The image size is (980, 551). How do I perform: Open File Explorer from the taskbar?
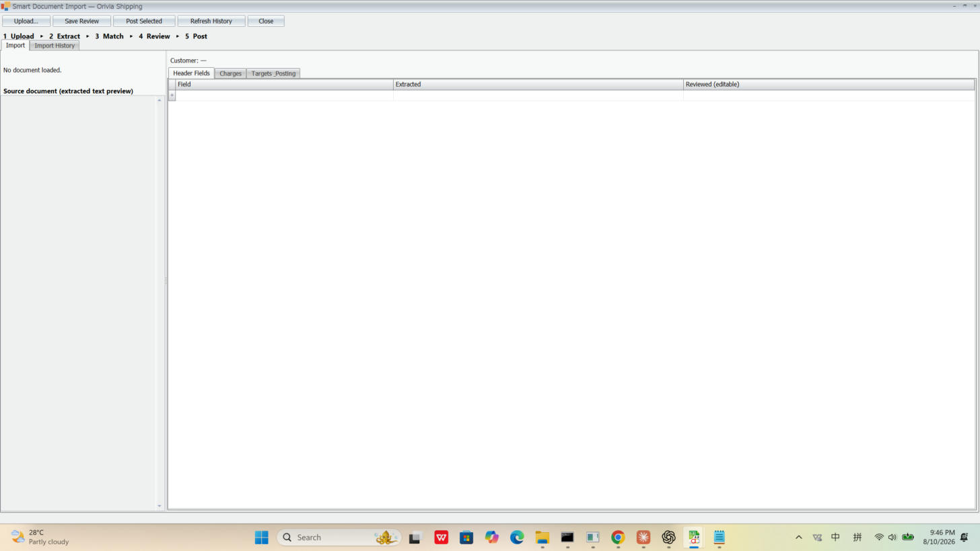[542, 537]
